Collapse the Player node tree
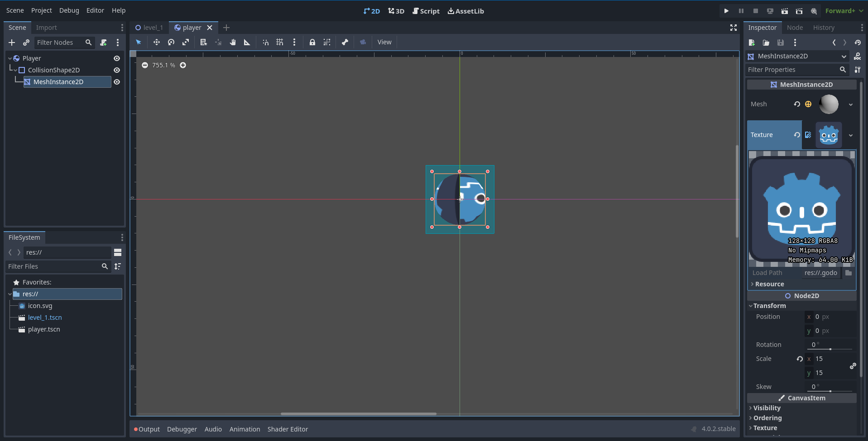 click(x=10, y=58)
